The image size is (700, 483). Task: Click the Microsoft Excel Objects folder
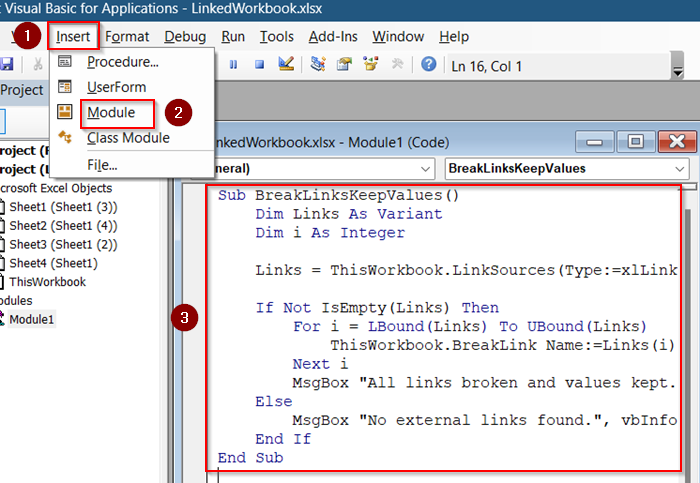[x=56, y=188]
